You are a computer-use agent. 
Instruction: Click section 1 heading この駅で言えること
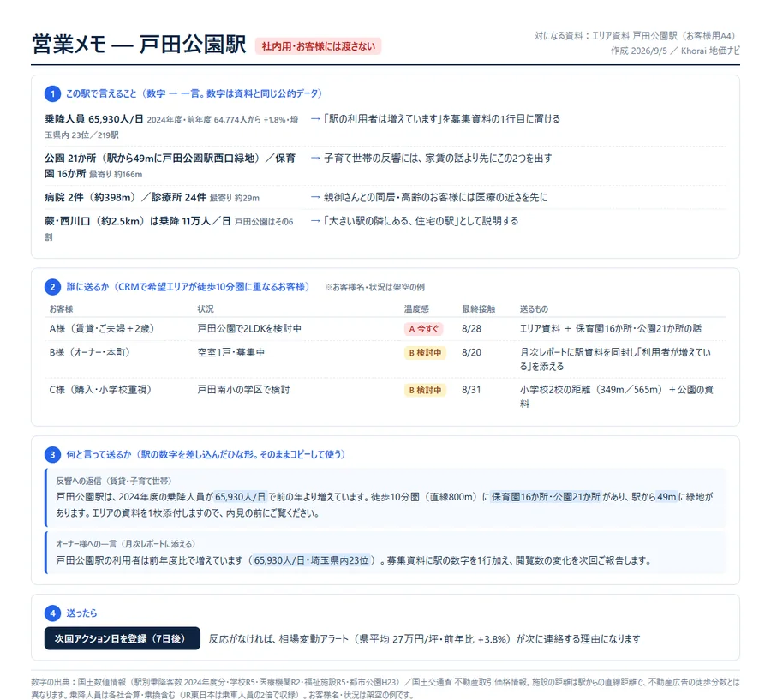[x=194, y=93]
